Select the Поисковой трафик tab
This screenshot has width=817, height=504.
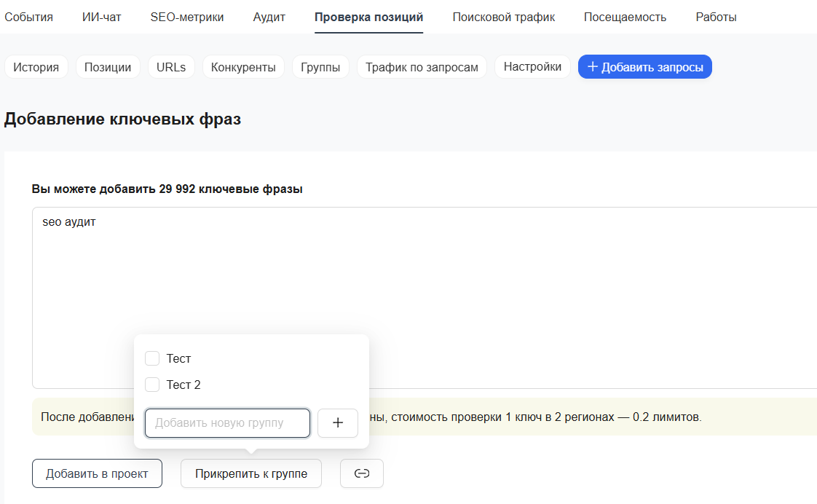[x=503, y=17]
